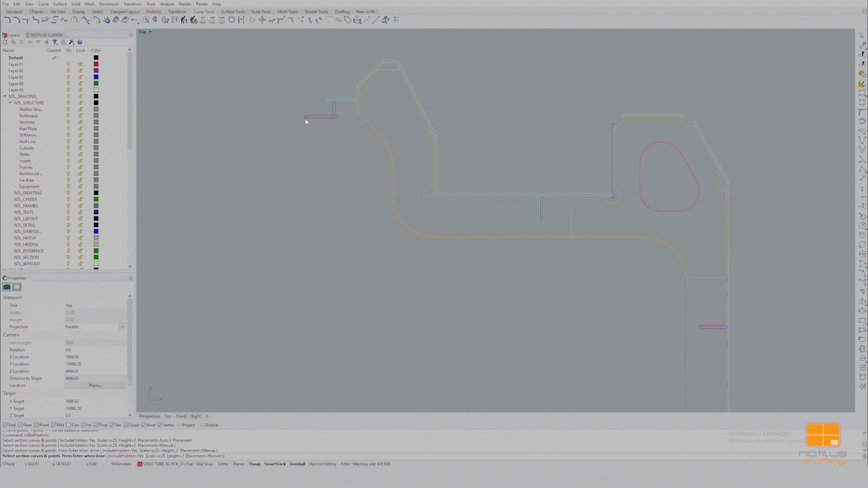
Task: Enable the Cen object snap checkbox
Action: [69, 425]
